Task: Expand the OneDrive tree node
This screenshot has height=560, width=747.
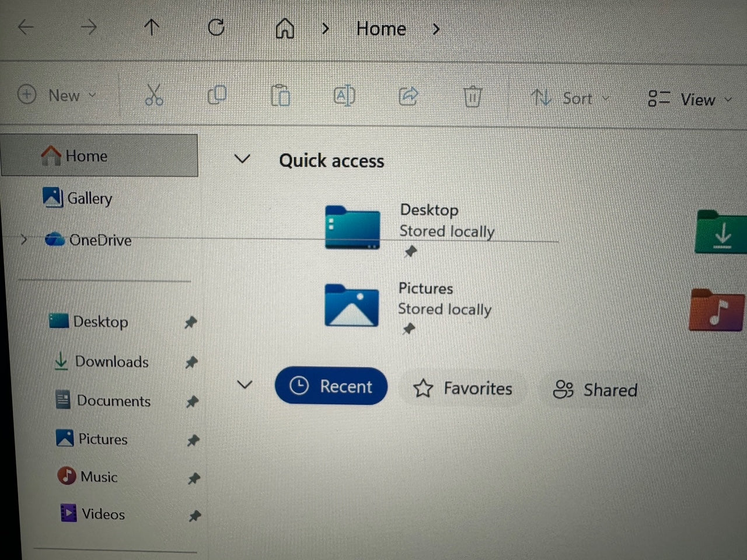Action: 24,239
